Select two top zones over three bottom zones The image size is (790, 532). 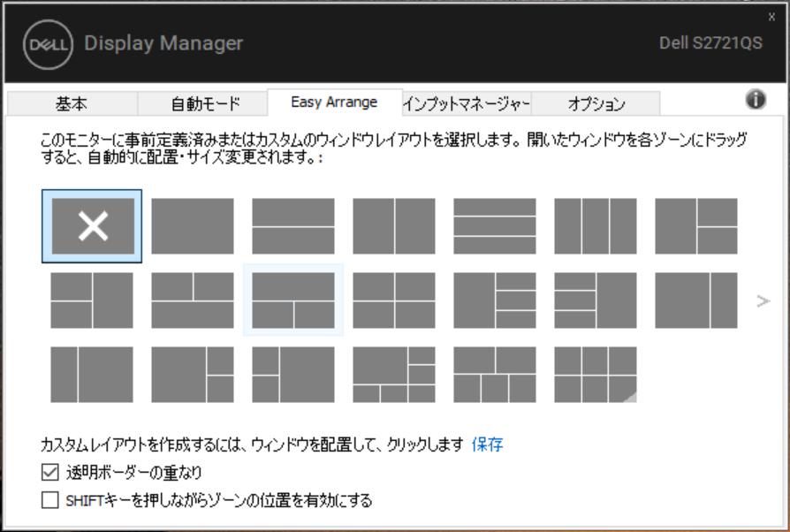495,375
